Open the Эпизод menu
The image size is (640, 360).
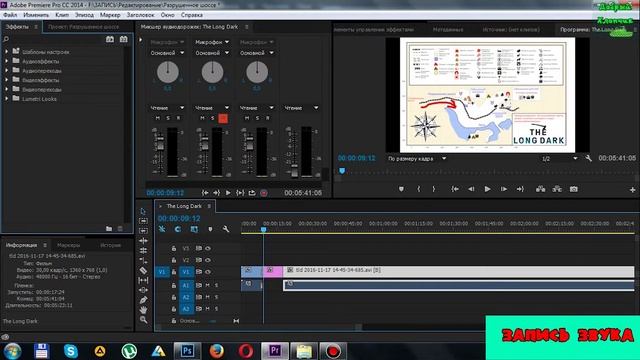(84, 15)
